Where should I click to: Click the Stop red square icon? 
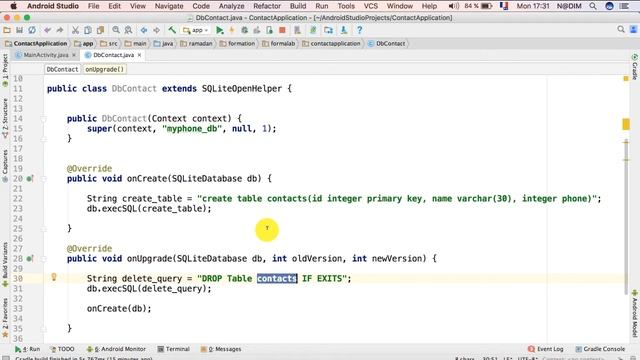(282, 30)
